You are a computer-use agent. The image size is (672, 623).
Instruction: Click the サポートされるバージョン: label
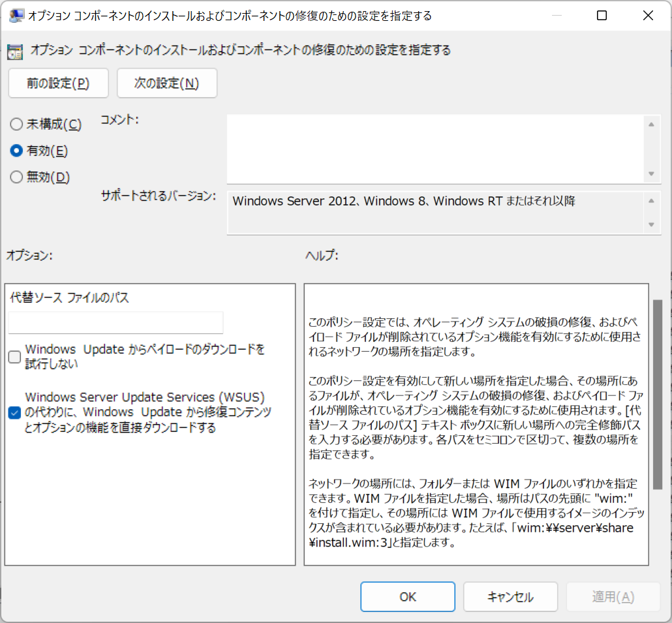tap(159, 196)
